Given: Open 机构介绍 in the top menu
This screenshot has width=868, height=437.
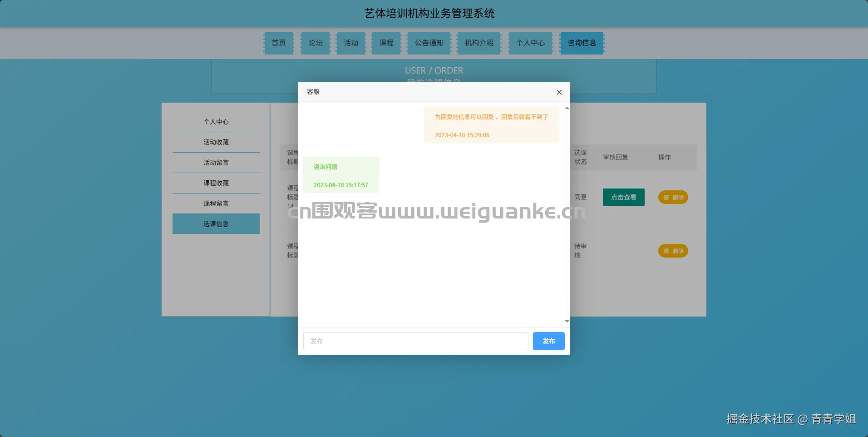Looking at the screenshot, I should pyautogui.click(x=479, y=43).
